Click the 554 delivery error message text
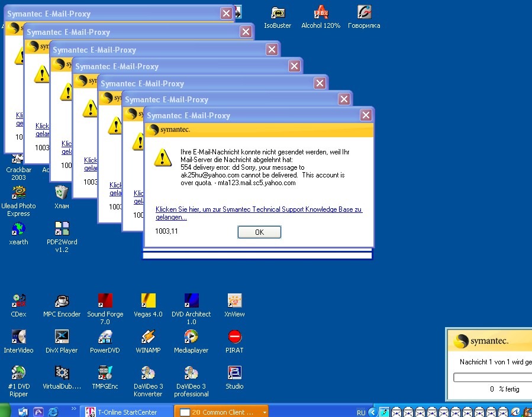Viewport: 532px width, 417px height. coord(262,175)
